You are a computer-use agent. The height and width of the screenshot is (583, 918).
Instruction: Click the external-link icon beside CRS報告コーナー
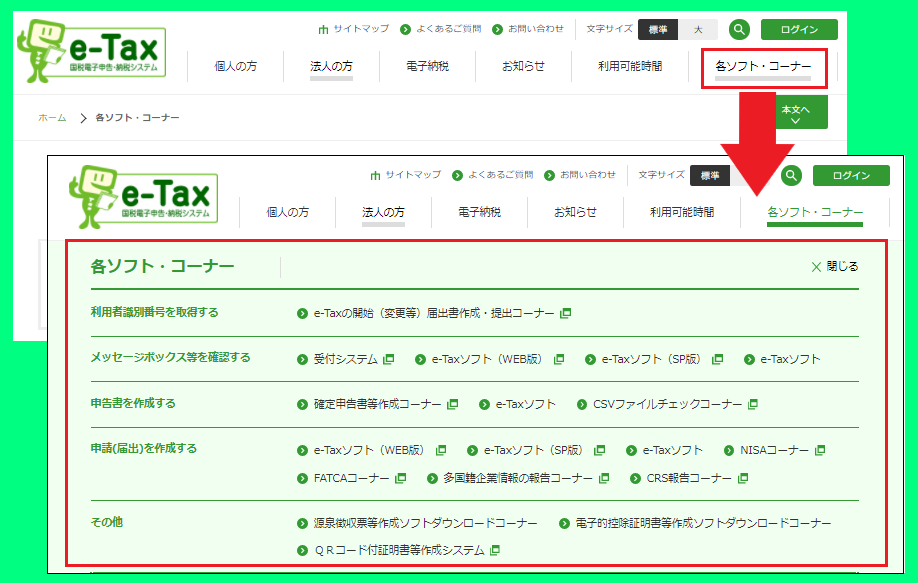click(x=743, y=478)
